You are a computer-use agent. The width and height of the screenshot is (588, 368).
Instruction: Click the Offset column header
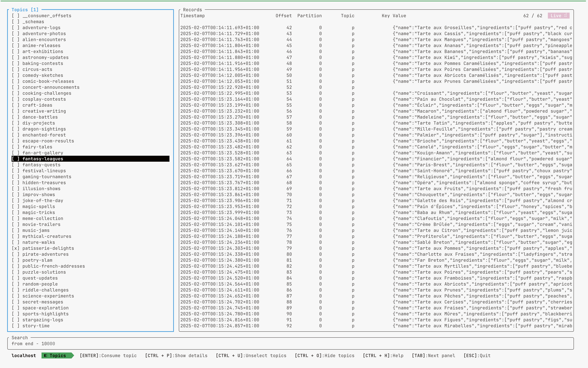tap(284, 16)
